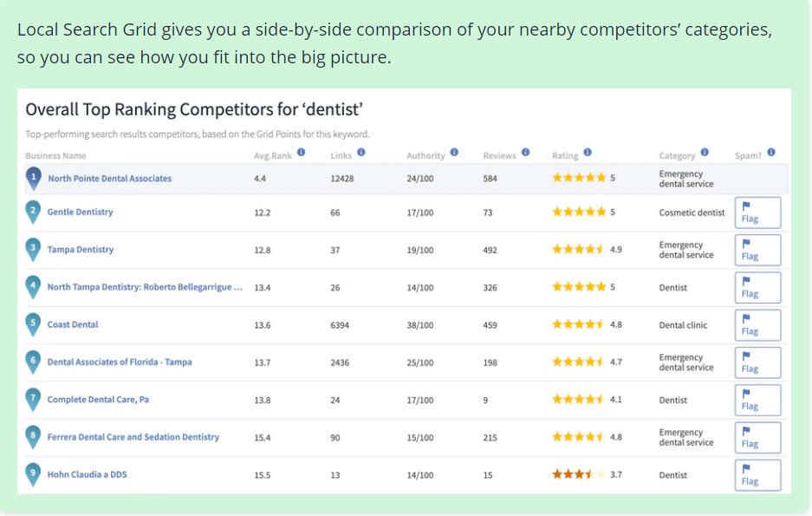Click the Avg.Rank column info icon
Viewport: 812px width, 516px height.
click(x=301, y=153)
